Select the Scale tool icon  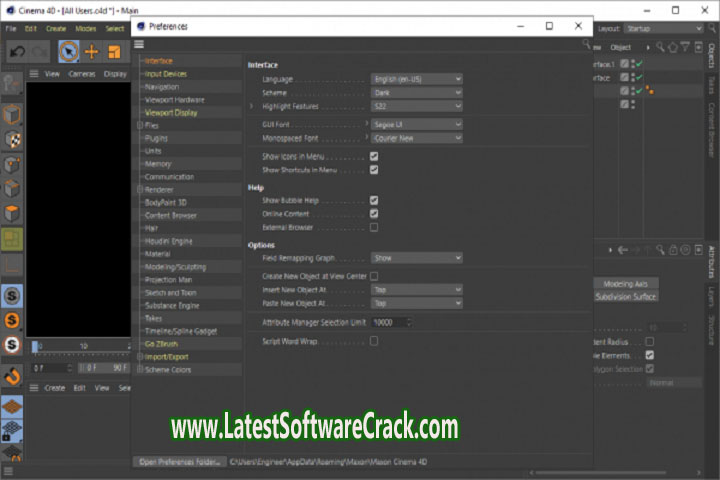click(115, 51)
